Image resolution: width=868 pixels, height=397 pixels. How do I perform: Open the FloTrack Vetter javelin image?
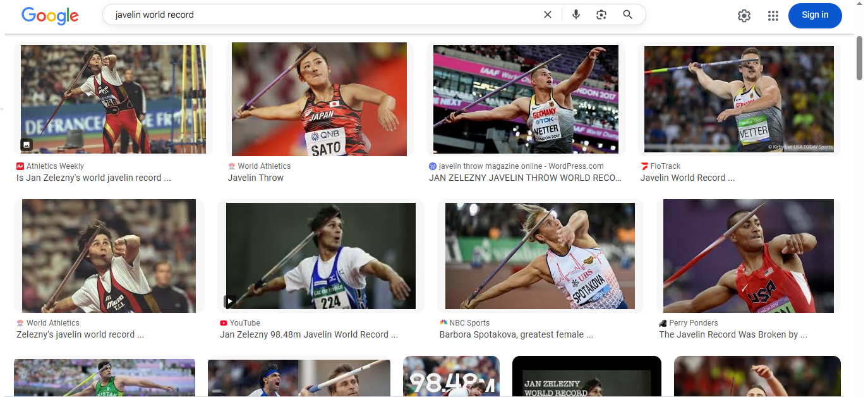pyautogui.click(x=738, y=99)
